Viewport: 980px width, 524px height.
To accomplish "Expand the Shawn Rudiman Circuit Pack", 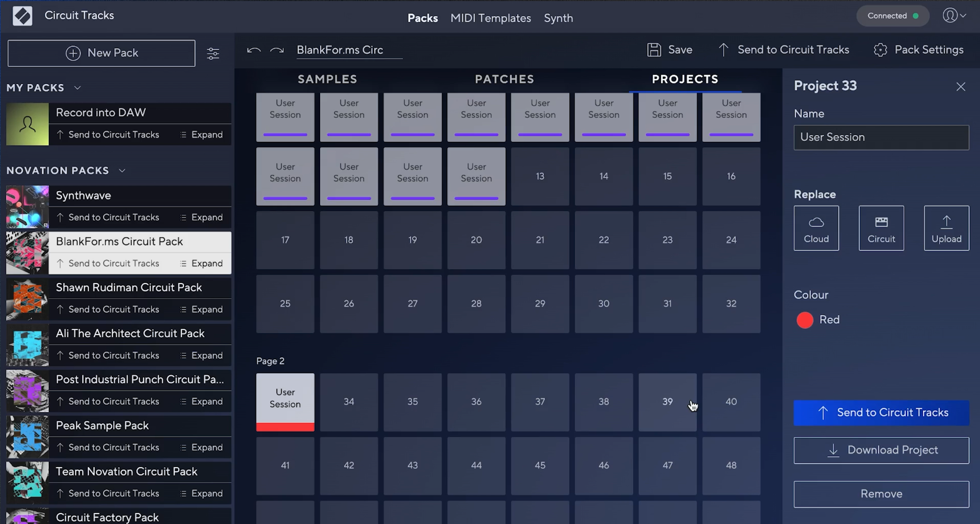I will [201, 309].
